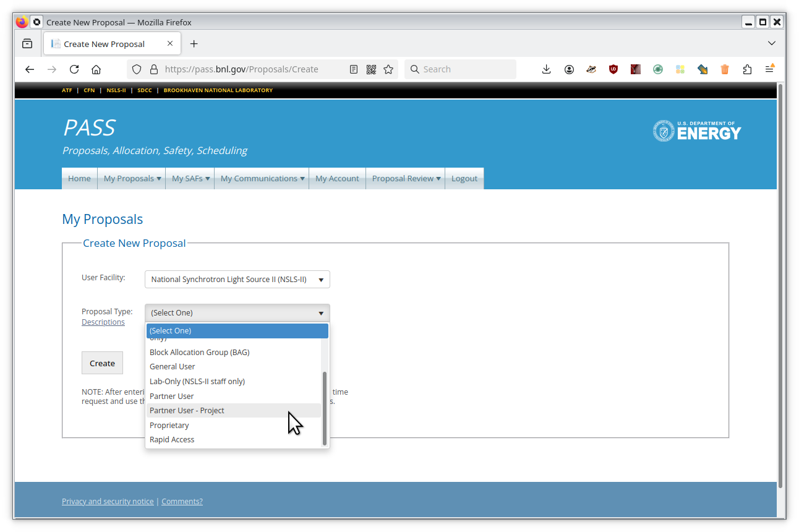Open the Privacy and security notice
This screenshot has width=799, height=532.
tap(108, 502)
